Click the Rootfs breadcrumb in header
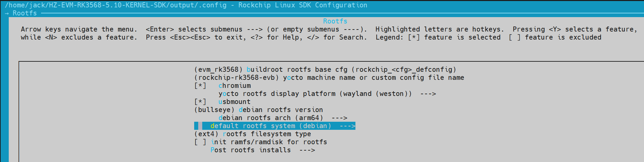The image size is (644, 162). click(x=25, y=13)
